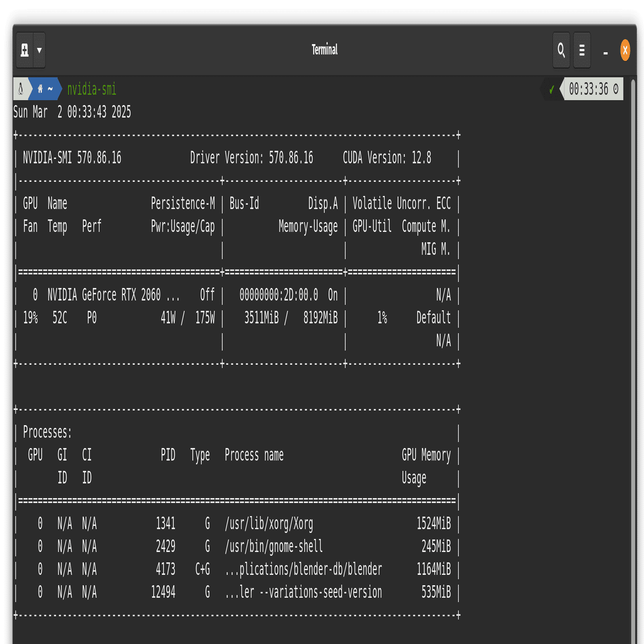
Task: Open the hamburger menu in the header bar
Action: pos(582,50)
